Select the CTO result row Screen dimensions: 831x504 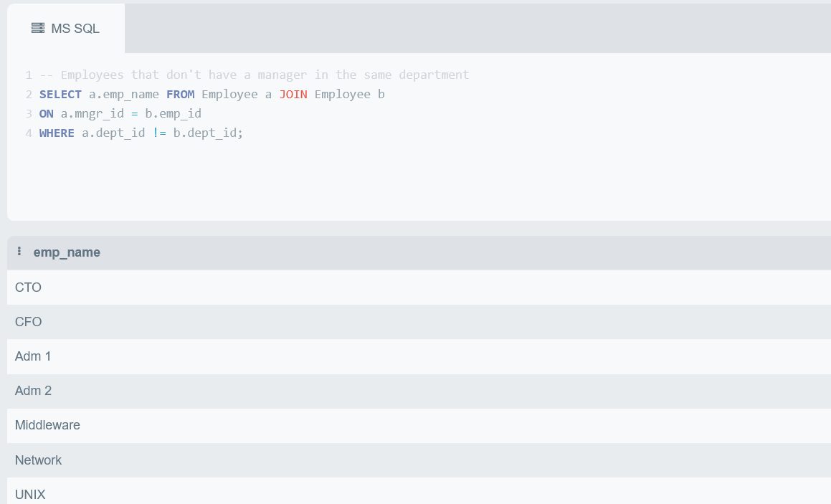coord(419,287)
